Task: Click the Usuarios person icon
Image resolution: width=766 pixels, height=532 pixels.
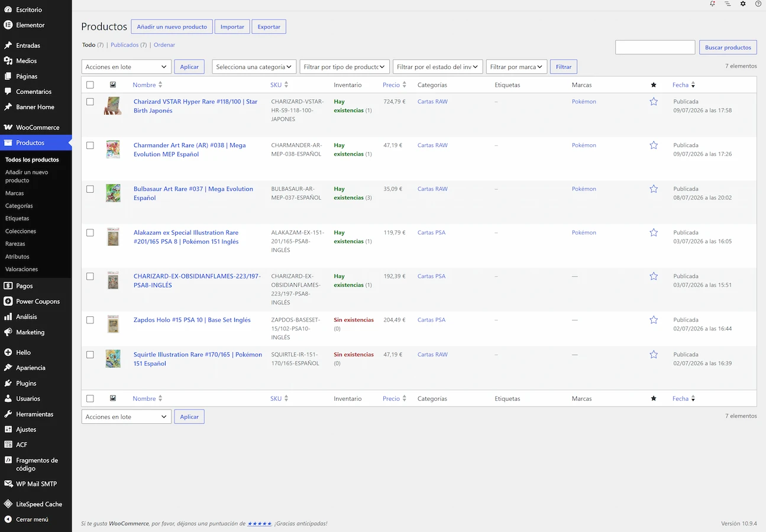Action: 8,398
